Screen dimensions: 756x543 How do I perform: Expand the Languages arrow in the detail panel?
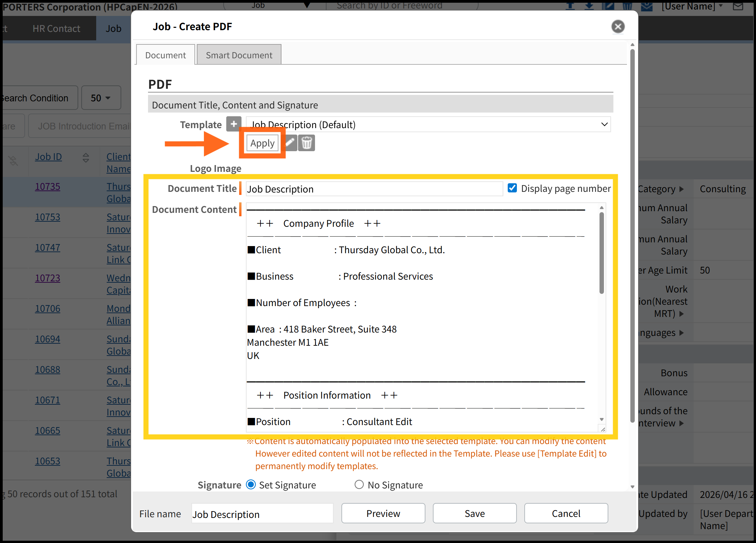[x=681, y=333]
